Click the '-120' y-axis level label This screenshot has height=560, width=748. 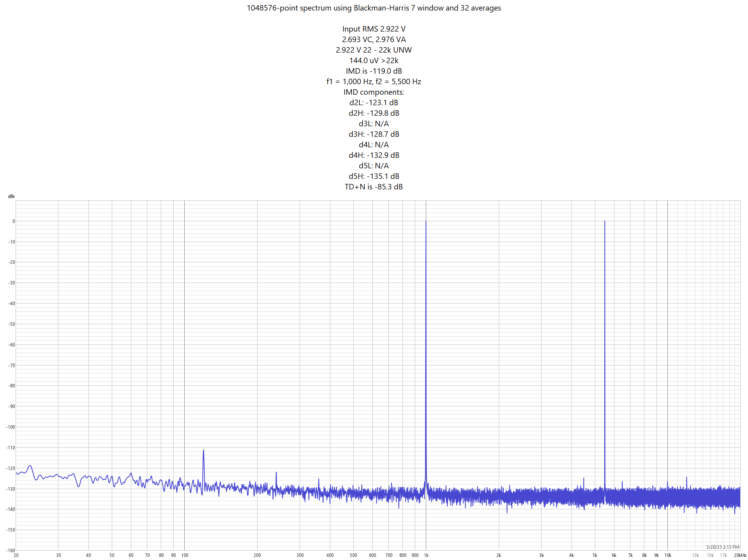(11, 468)
